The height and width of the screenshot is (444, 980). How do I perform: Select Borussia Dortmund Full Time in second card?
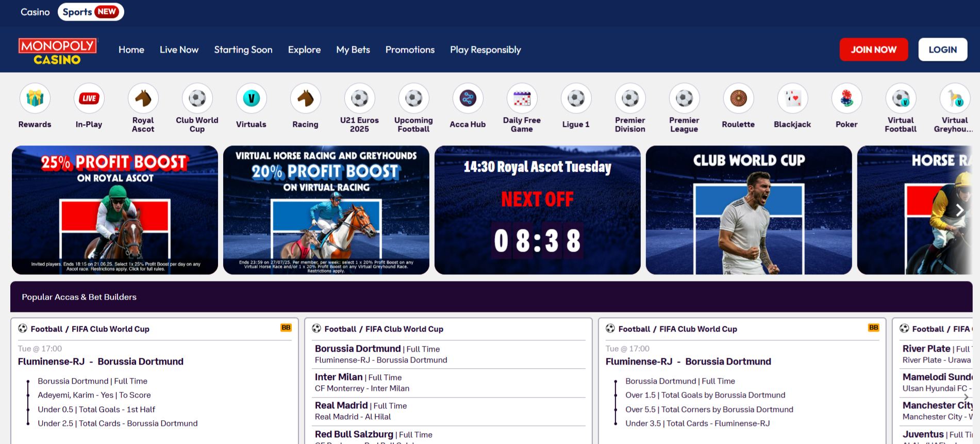449,354
